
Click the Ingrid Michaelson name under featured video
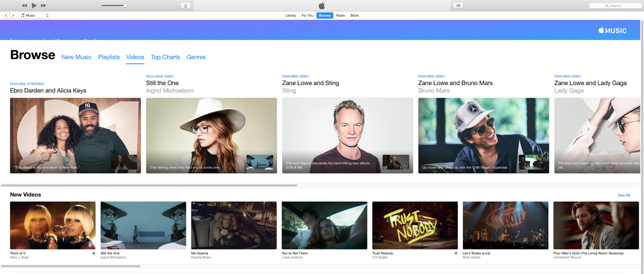tap(170, 90)
